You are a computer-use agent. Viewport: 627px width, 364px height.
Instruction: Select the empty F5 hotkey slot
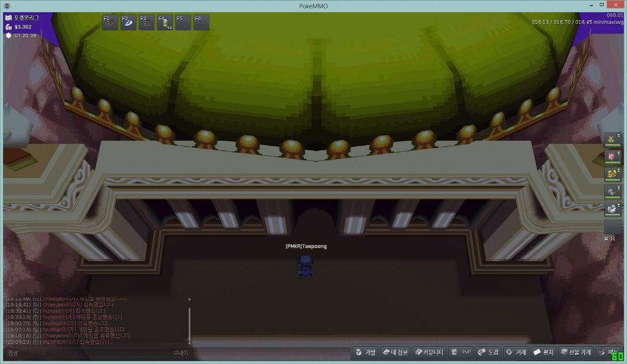pos(183,23)
